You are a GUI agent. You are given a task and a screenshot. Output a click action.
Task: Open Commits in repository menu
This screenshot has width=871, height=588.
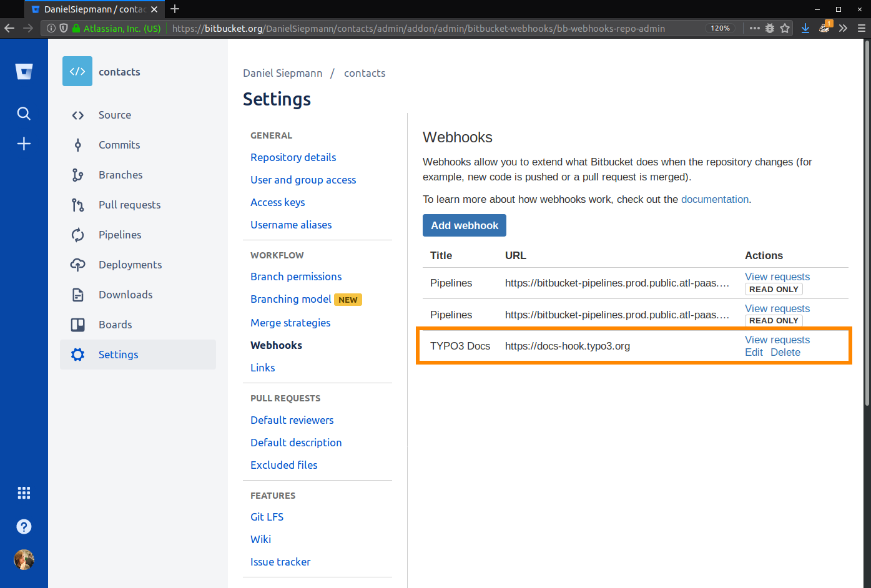(x=119, y=145)
